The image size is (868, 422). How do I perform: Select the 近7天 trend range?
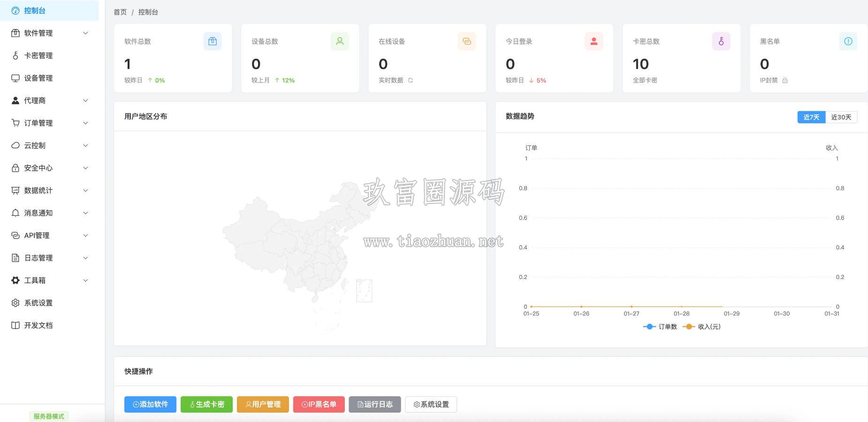click(811, 117)
